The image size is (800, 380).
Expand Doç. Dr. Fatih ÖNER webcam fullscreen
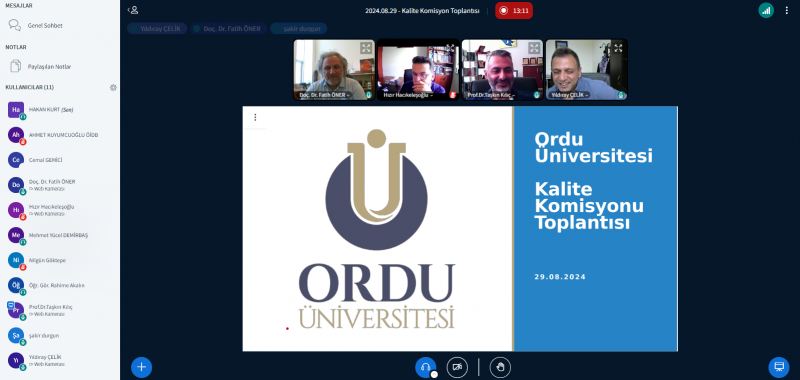coord(366,48)
